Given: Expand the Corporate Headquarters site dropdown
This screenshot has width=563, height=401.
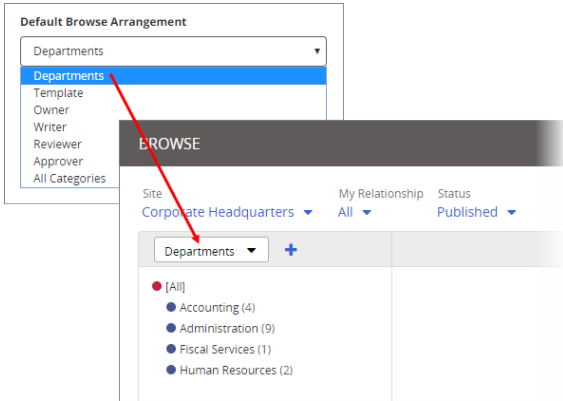Looking at the screenshot, I should pos(227,212).
